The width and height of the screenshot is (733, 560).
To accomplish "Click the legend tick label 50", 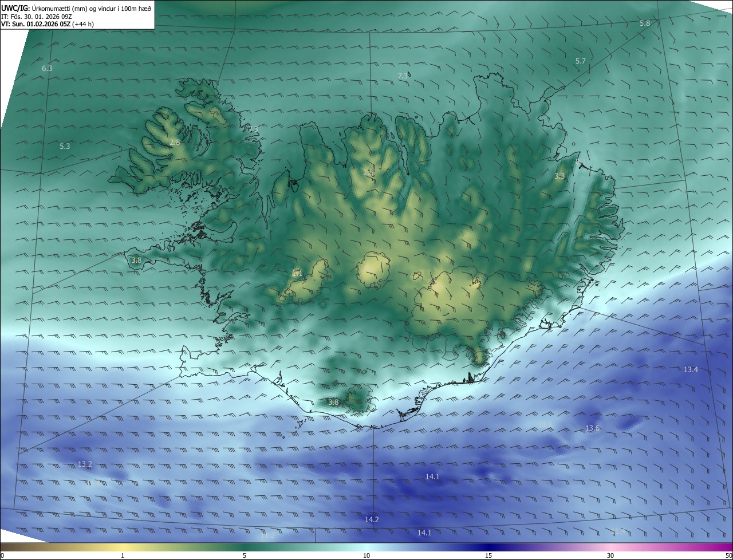I will [x=728, y=555].
